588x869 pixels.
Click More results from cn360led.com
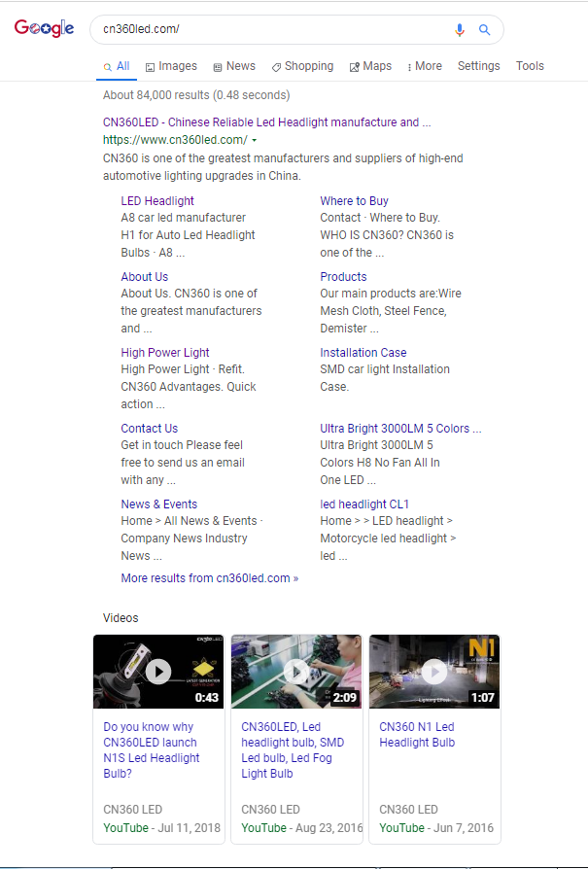[210, 578]
